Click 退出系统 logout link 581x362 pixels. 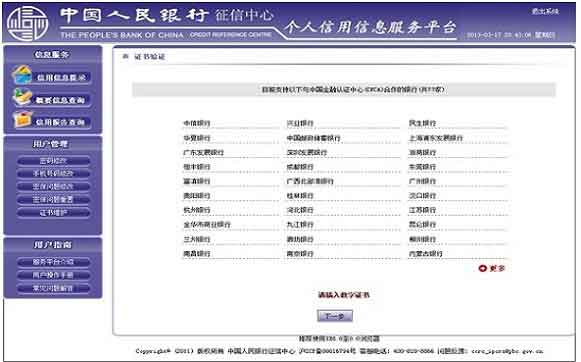[545, 11]
